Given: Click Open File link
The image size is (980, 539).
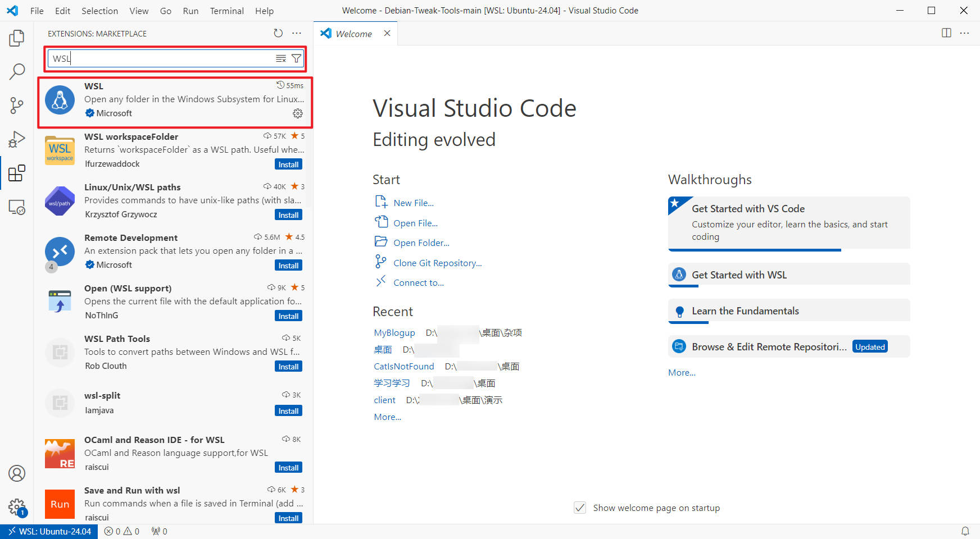Looking at the screenshot, I should point(415,223).
